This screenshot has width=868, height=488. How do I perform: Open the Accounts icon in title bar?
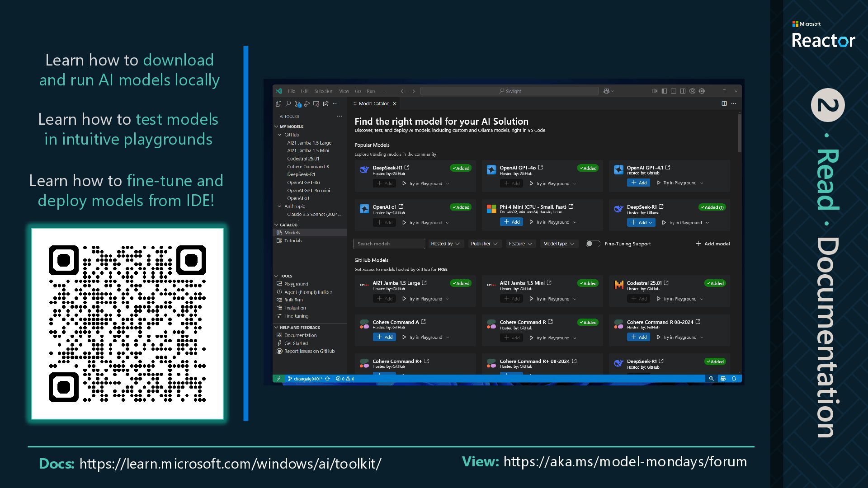(x=692, y=91)
